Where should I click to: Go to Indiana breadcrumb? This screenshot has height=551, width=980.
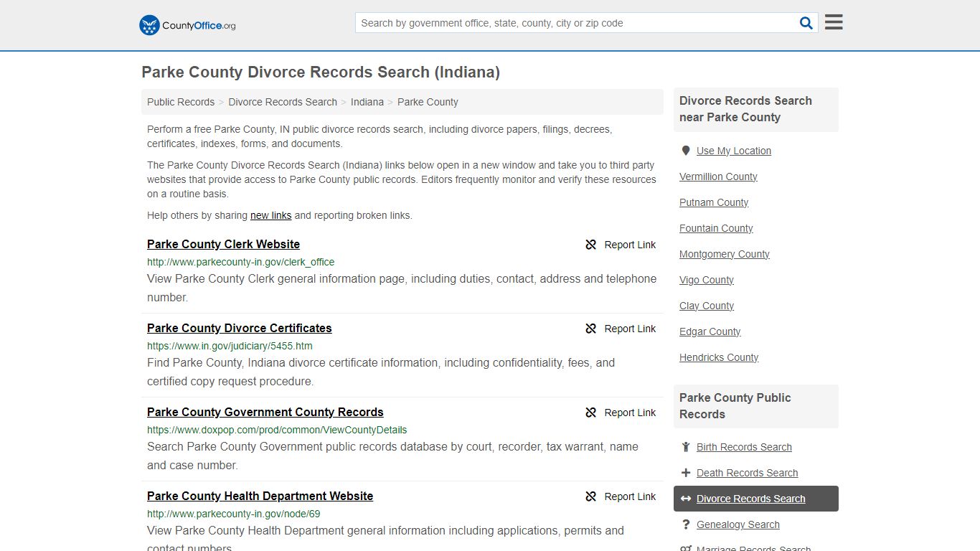pos(367,102)
